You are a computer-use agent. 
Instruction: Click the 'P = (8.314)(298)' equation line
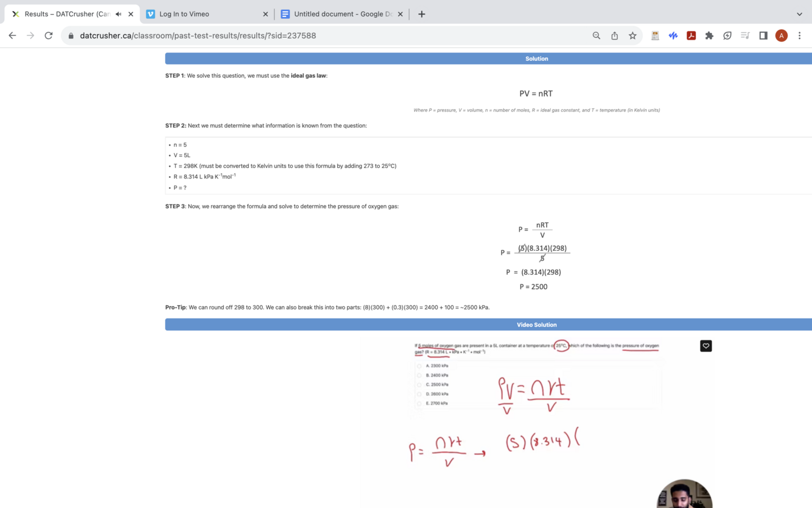click(x=534, y=272)
